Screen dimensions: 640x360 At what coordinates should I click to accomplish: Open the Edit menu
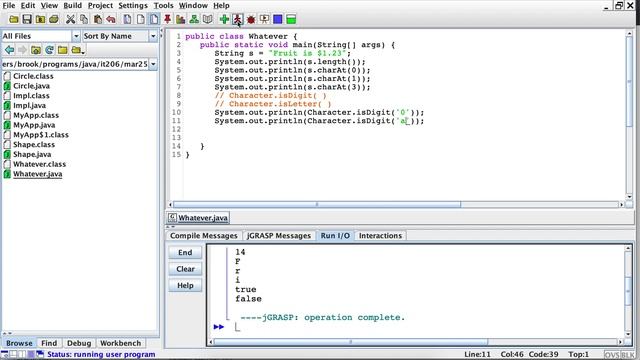tap(28, 5)
